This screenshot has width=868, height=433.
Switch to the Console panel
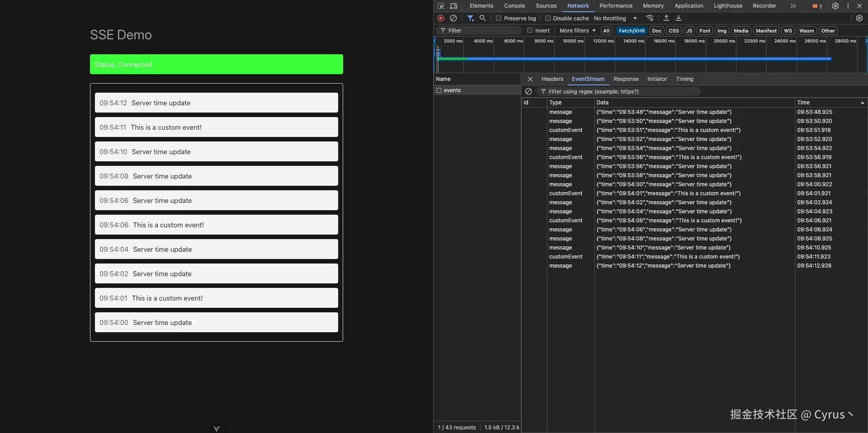click(514, 6)
